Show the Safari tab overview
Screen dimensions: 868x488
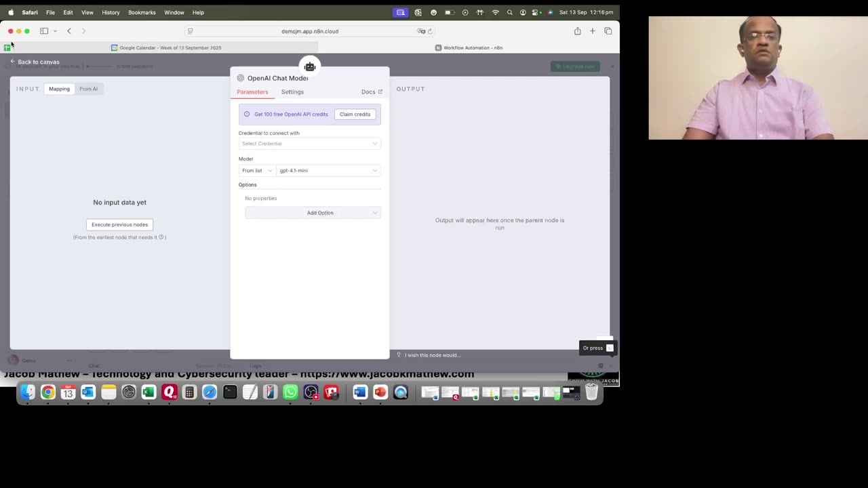coord(608,31)
